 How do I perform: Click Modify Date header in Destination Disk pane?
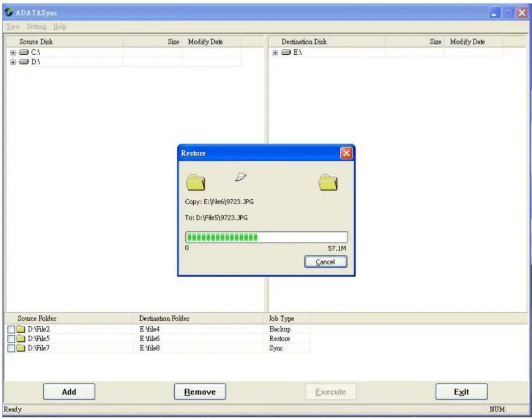[x=474, y=42]
